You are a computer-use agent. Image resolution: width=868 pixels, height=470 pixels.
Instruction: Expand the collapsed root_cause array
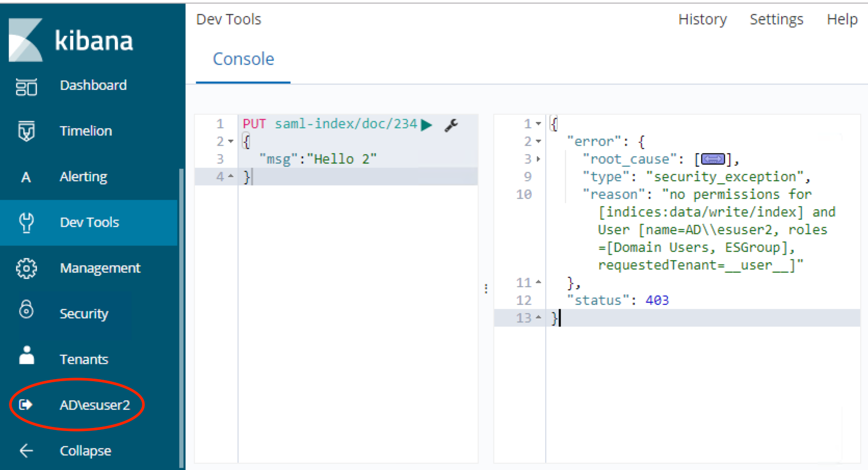point(713,159)
